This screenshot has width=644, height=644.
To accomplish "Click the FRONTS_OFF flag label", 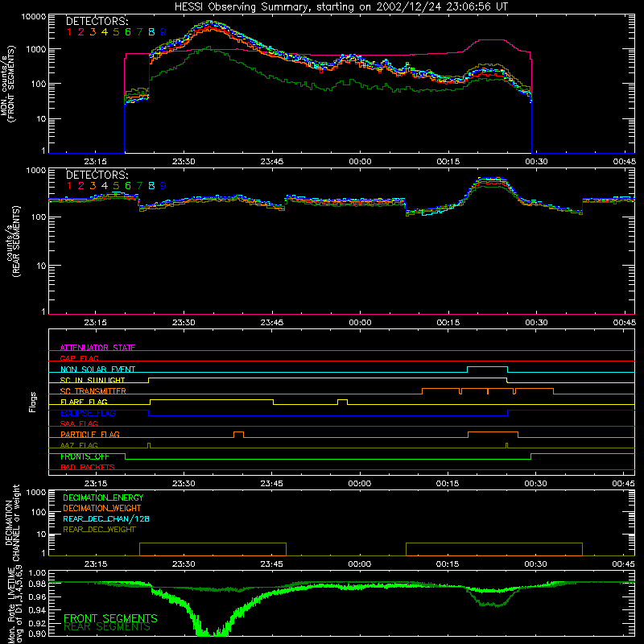I will pyautogui.click(x=85, y=456).
